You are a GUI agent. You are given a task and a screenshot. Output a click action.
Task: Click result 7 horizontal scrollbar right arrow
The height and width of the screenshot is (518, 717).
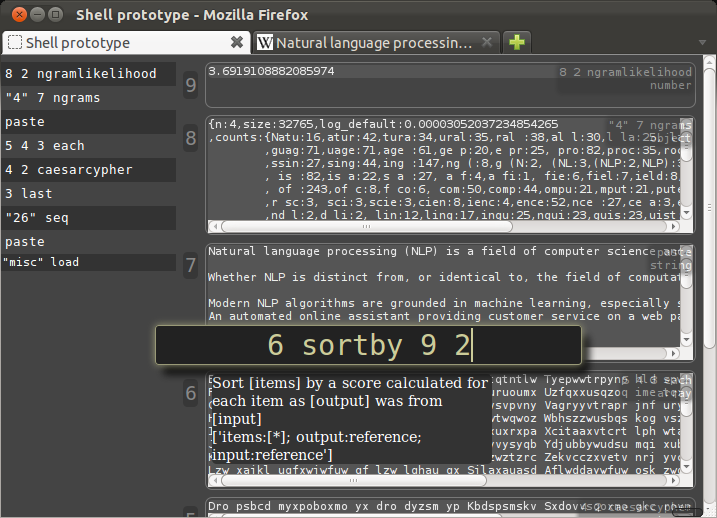(x=674, y=353)
